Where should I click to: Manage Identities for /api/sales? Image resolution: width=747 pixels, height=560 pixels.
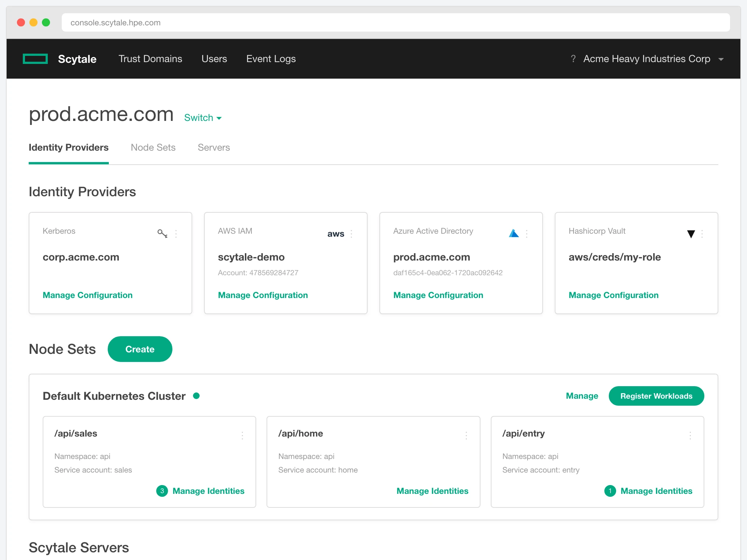click(208, 491)
